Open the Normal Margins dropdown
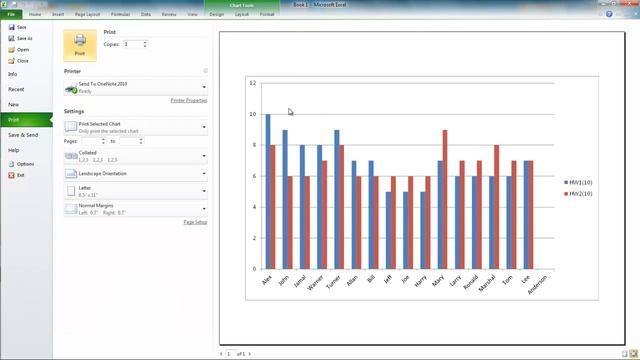Image resolution: width=640 pixels, height=360 pixels. pos(136,209)
